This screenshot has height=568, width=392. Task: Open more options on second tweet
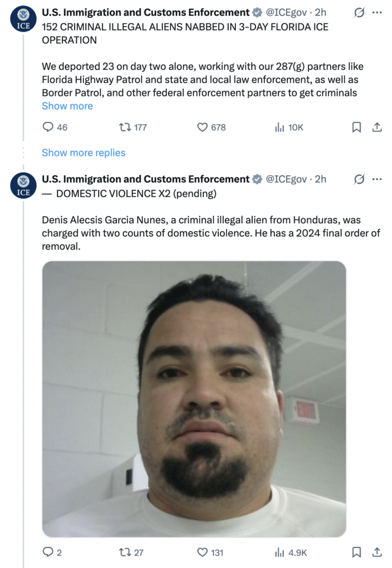377,179
